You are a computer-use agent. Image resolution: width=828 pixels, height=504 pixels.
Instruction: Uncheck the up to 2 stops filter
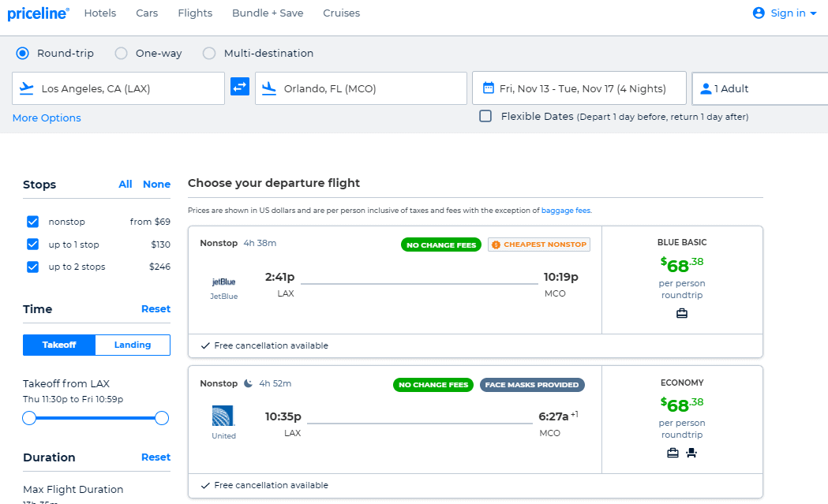32,267
